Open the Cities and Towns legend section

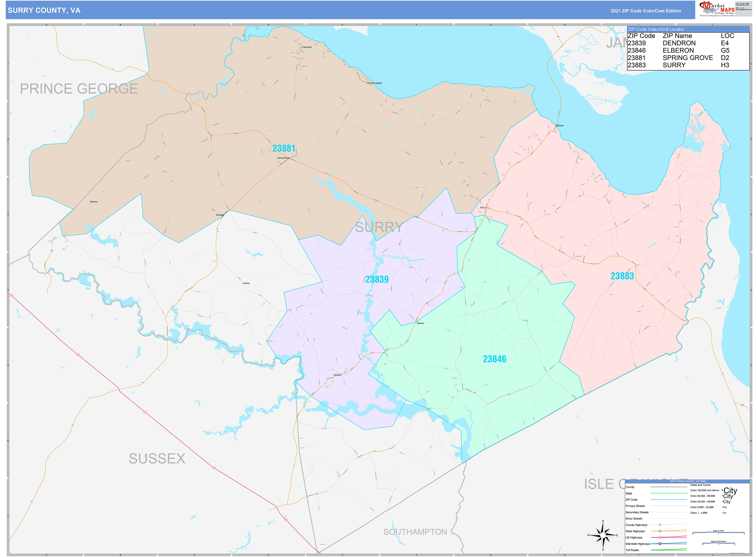click(701, 485)
